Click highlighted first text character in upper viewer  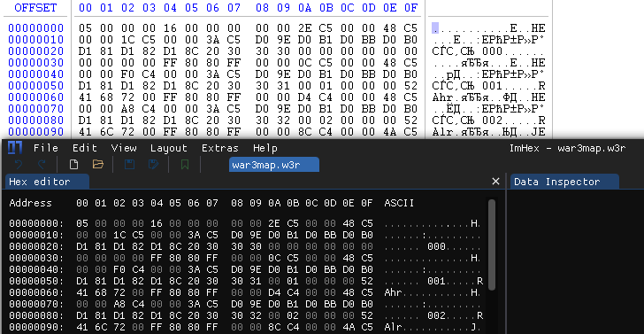[x=435, y=28]
